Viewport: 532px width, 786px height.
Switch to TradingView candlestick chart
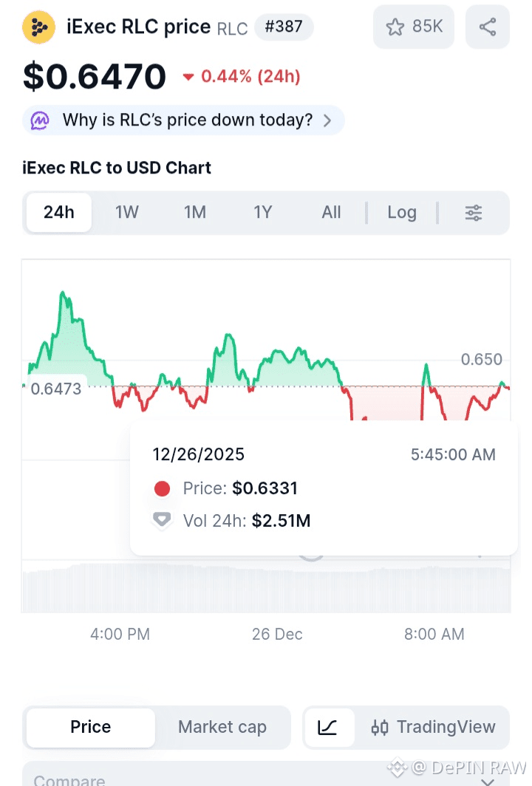433,727
